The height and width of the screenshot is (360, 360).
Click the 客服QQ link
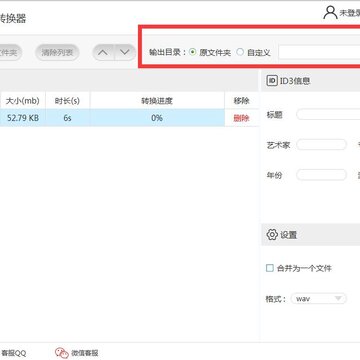(x=13, y=353)
